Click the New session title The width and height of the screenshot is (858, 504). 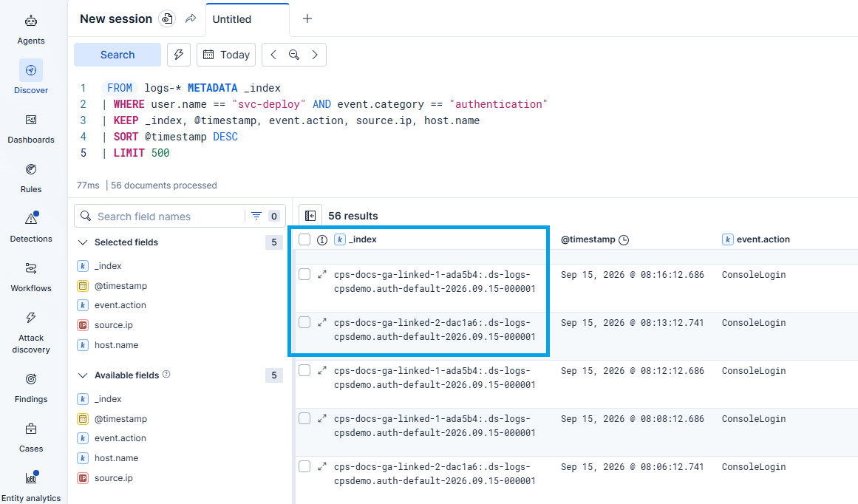tap(116, 18)
